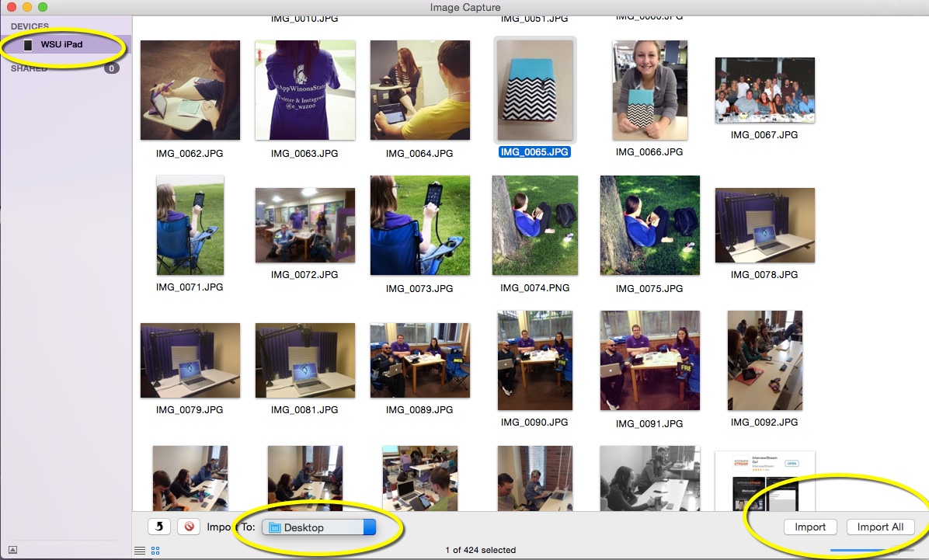The width and height of the screenshot is (929, 560).
Task: Select the IMG_0067.JPG group photo thumbnail
Action: click(764, 90)
